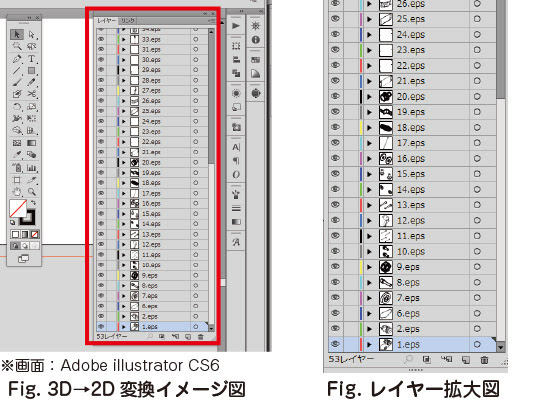554x401 pixels.
Task: Hide 33.eps layer in Illustrator window
Action: pos(101,39)
